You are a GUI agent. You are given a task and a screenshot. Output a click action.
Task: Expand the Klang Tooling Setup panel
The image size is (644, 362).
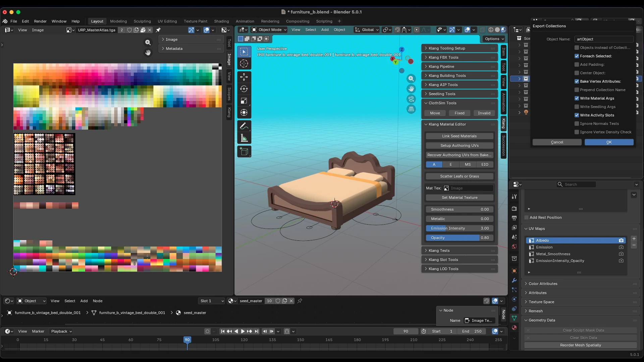459,48
